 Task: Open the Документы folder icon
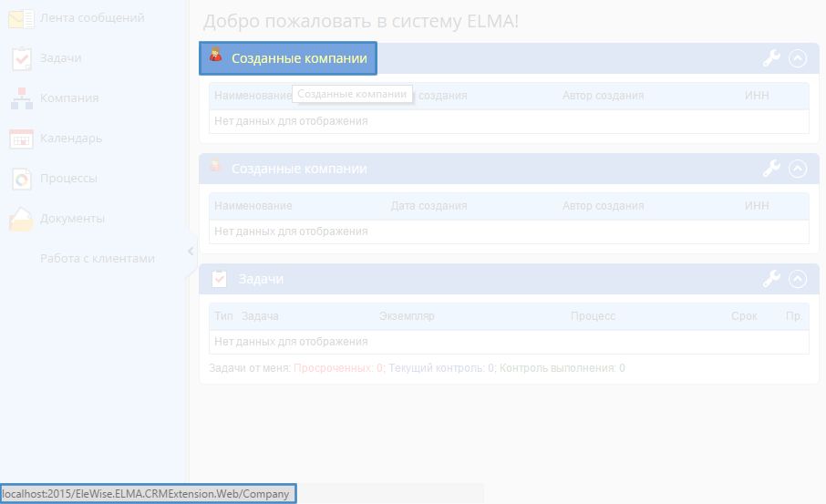21,219
